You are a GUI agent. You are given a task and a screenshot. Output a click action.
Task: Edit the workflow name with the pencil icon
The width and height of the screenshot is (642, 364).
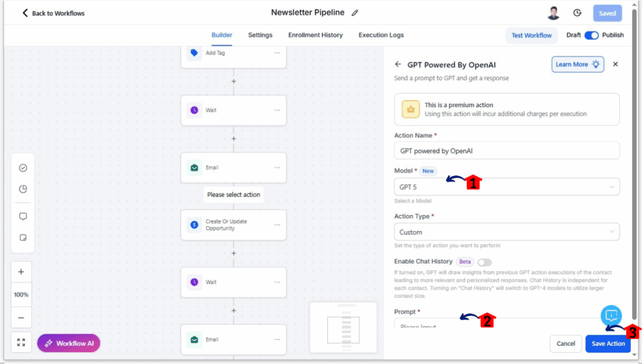click(355, 13)
